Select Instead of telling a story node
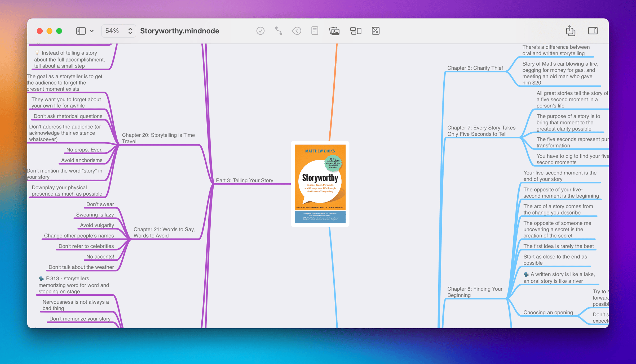This screenshot has height=364, width=636. 69,59
